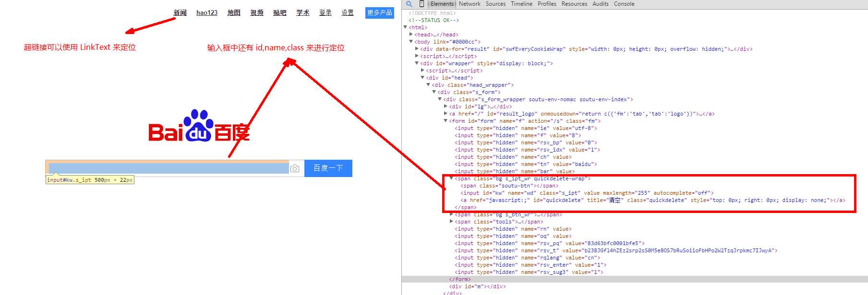Open the 贴吧 link
This screenshot has height=295, width=868.
(x=280, y=13)
